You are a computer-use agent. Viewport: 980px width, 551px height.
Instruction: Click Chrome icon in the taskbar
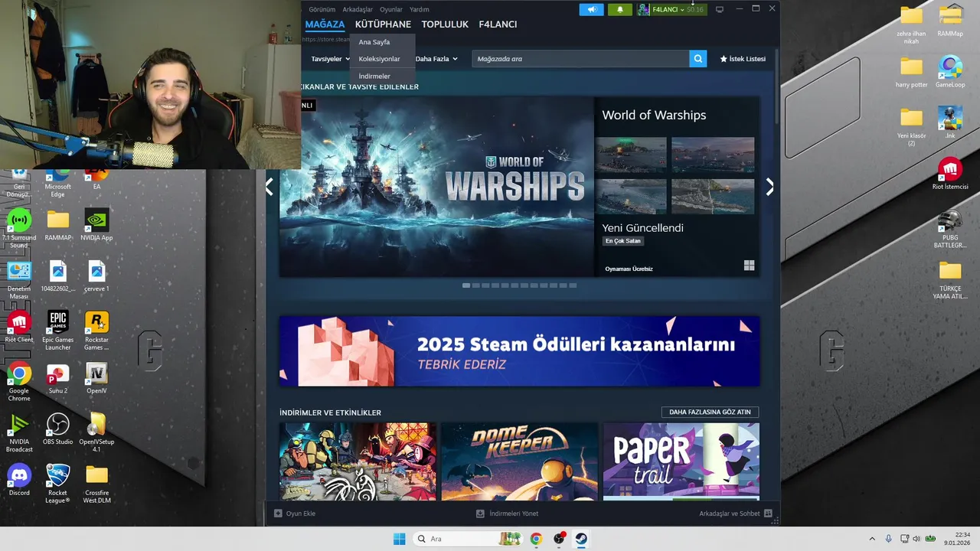(x=536, y=539)
